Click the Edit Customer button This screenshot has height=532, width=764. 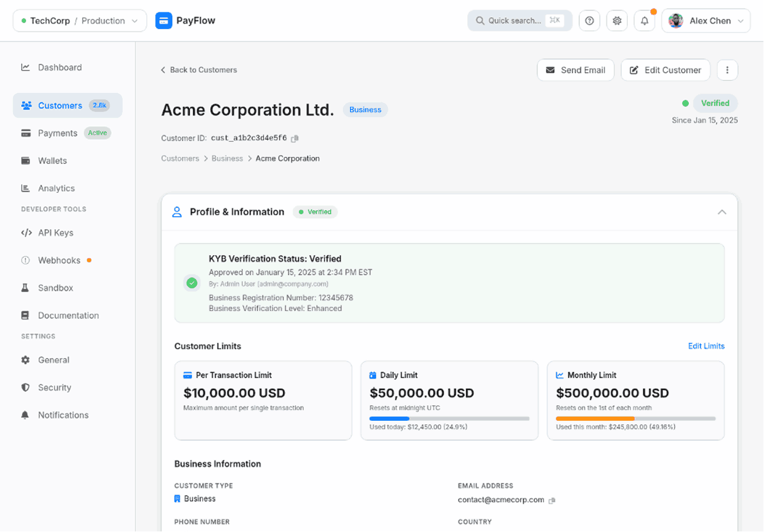click(665, 70)
